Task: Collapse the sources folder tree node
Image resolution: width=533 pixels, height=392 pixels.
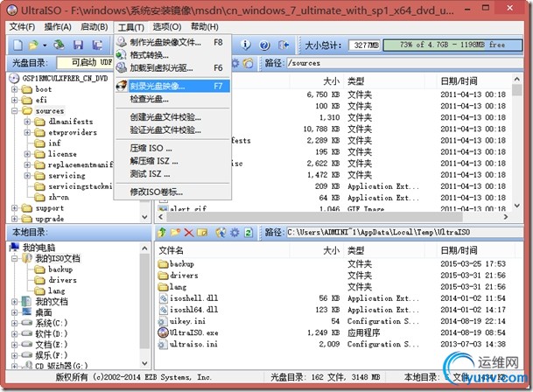Action: [14, 111]
